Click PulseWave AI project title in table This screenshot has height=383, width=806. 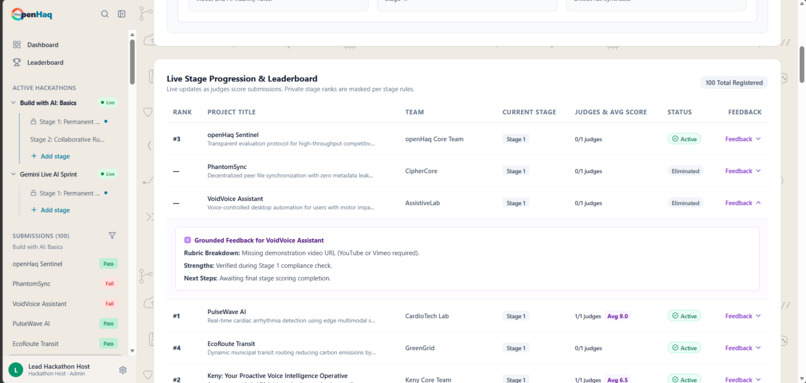coord(227,312)
